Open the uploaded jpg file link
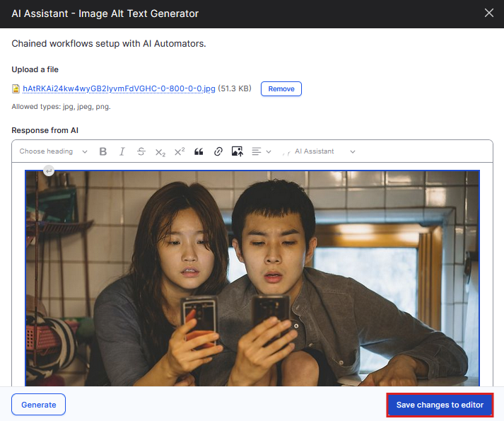 [x=119, y=88]
